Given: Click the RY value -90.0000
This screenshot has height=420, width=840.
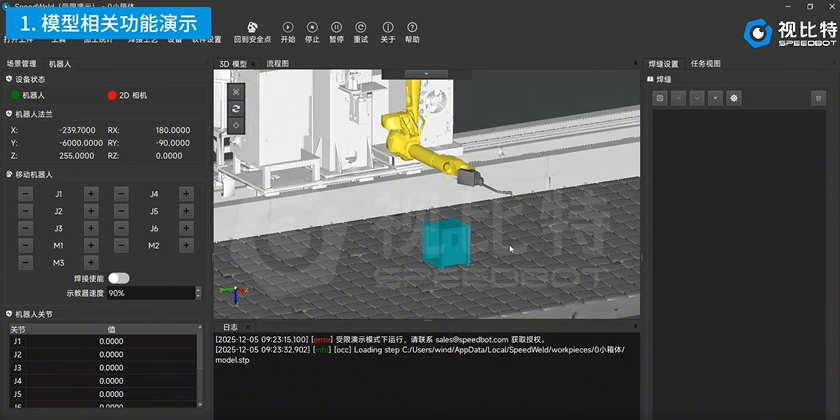Looking at the screenshot, I should click(172, 143).
